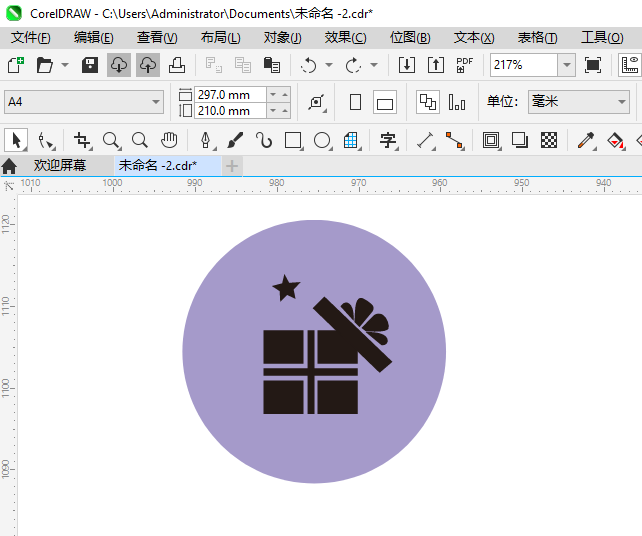Select the Crop tool

tap(82, 140)
